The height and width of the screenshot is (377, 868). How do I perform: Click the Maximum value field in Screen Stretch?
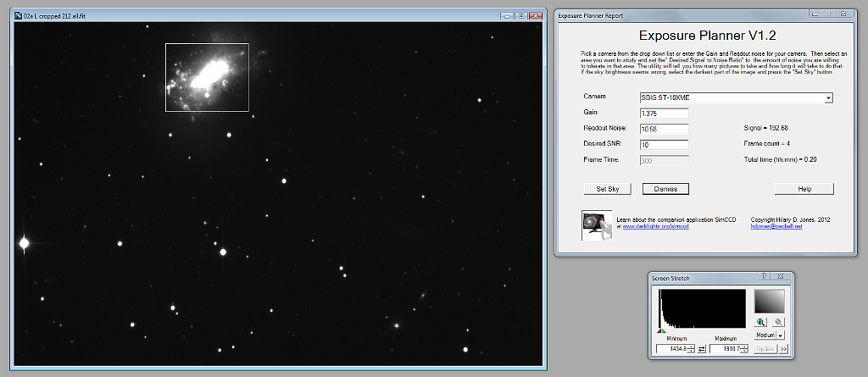point(725,349)
